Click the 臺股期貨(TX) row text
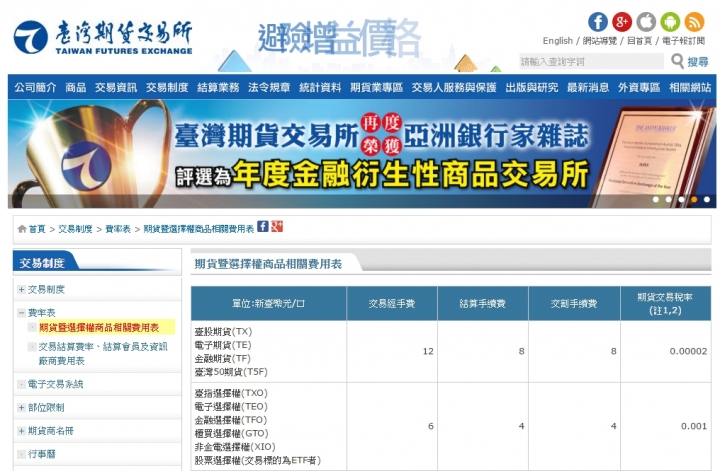Viewport: 720px width, 471px height. coord(223,331)
